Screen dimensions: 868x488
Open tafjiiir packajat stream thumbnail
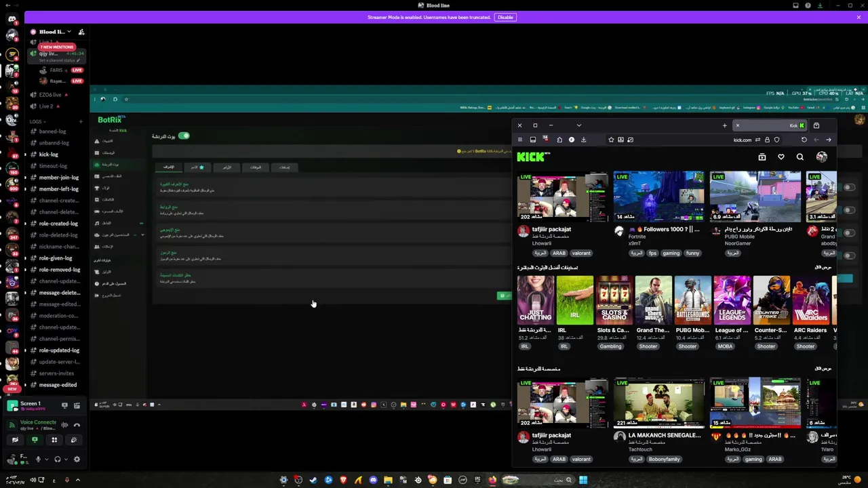pyautogui.click(x=562, y=197)
